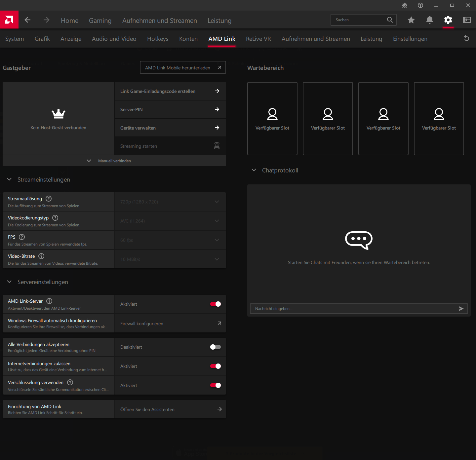Click the search magnifier icon

390,20
